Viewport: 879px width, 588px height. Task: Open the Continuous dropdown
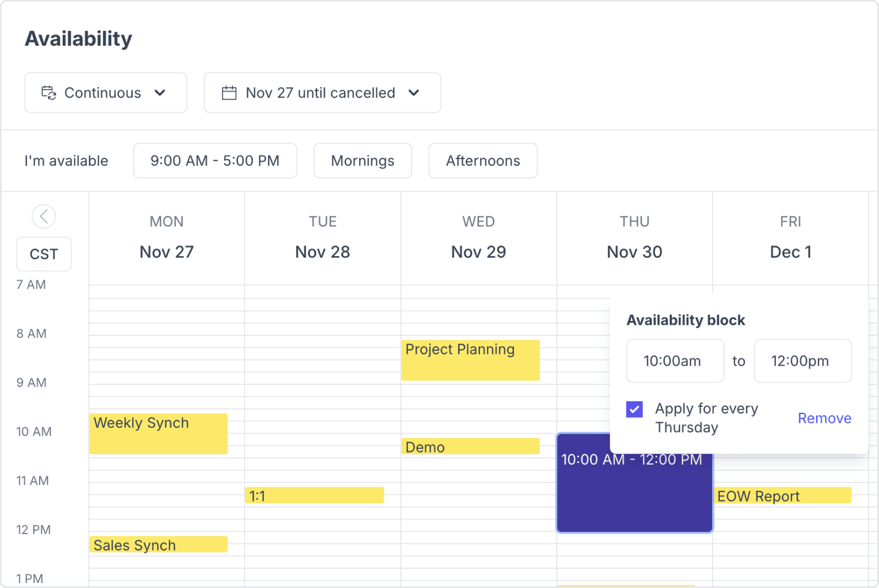106,92
